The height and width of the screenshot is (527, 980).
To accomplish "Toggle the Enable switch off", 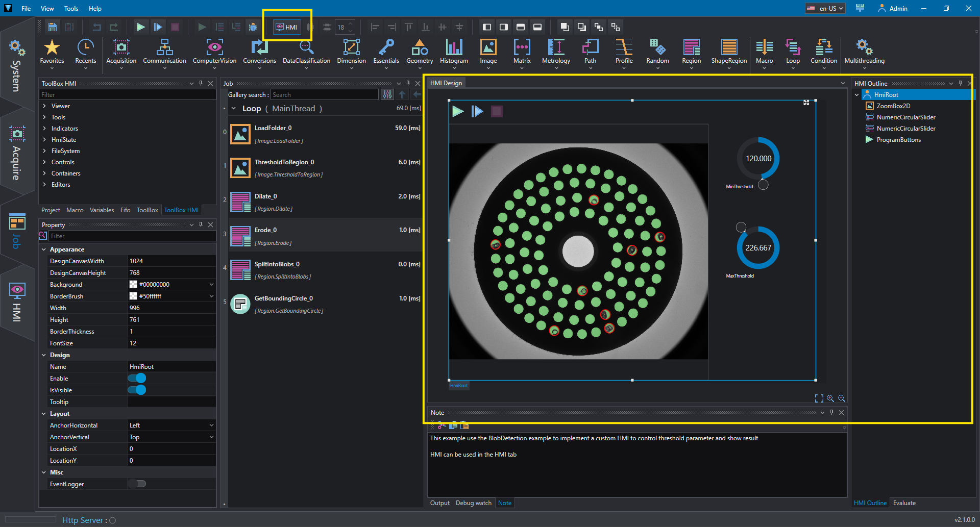I will [x=137, y=378].
